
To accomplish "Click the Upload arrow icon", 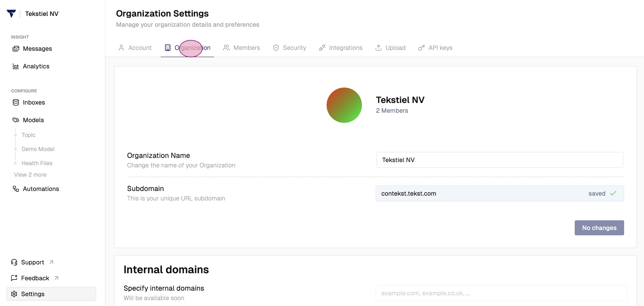I will (x=379, y=48).
